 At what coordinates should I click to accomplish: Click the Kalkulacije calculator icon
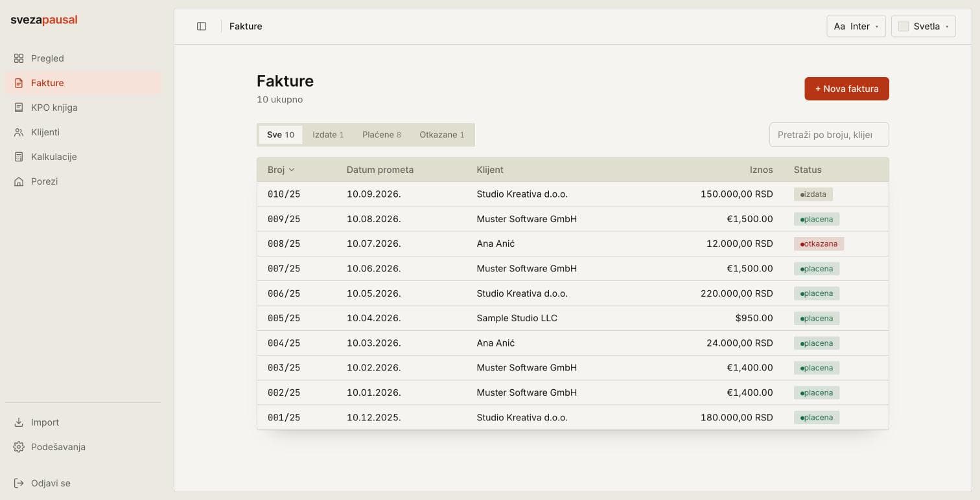19,157
